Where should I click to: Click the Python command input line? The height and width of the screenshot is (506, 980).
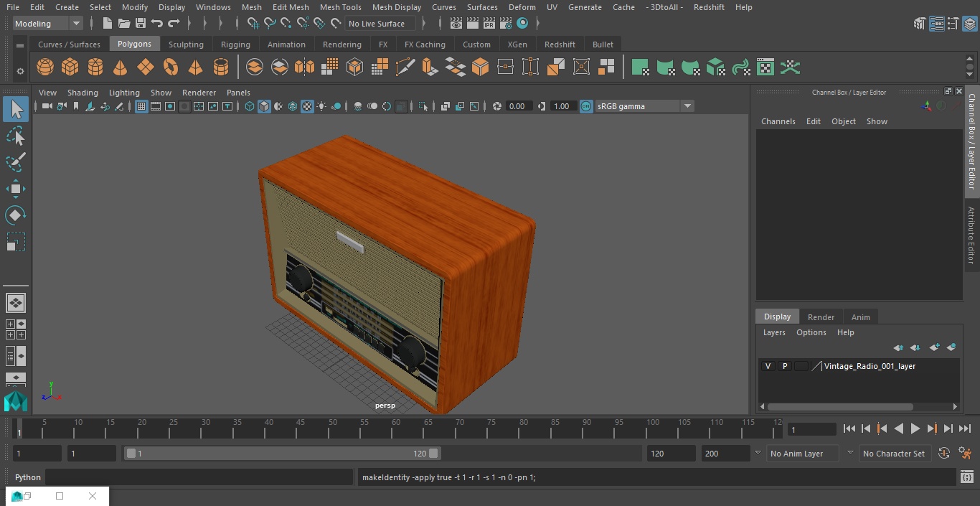[x=199, y=477]
